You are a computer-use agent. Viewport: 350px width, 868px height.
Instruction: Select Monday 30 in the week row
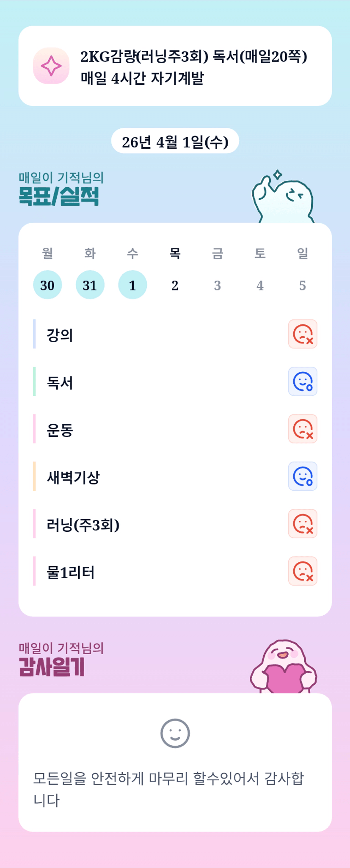47,285
